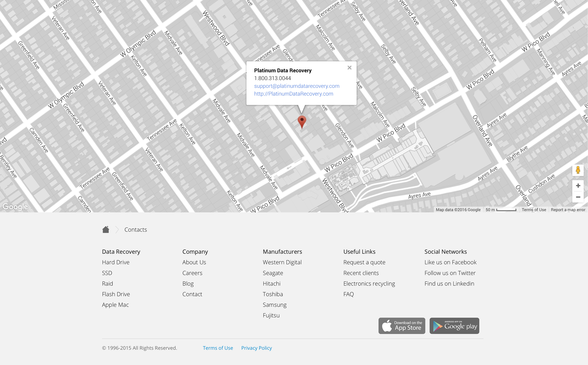Open the footer Privacy Policy link
This screenshot has width=588, height=365.
coord(256,348)
